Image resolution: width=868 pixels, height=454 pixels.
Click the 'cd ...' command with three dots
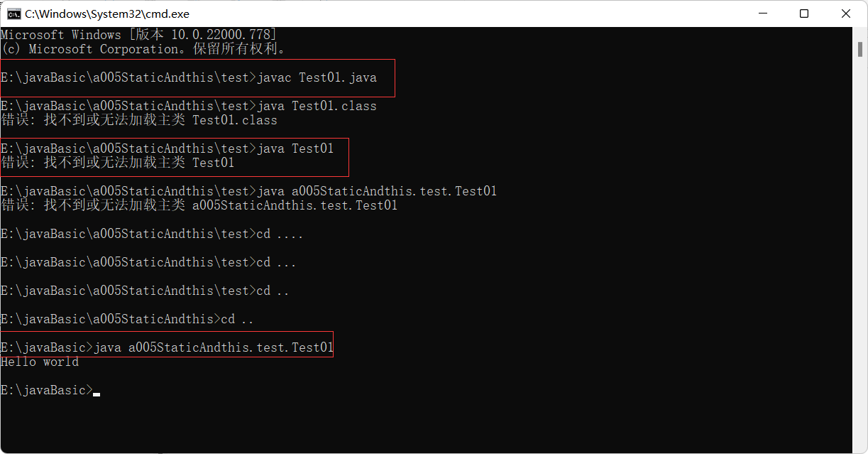(x=277, y=262)
